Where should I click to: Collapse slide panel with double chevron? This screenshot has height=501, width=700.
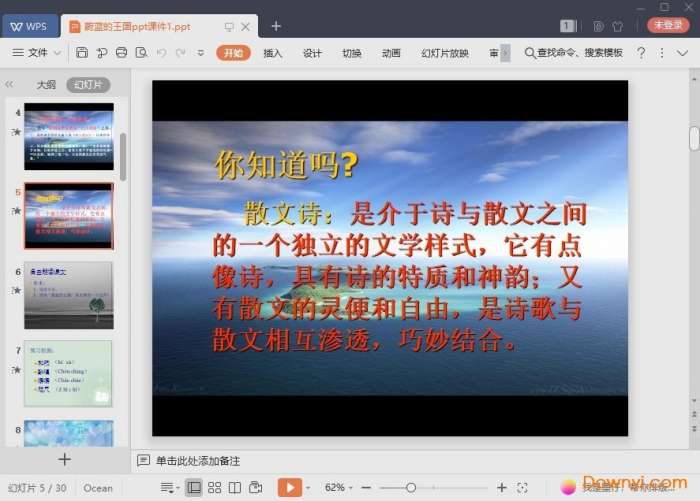point(9,84)
